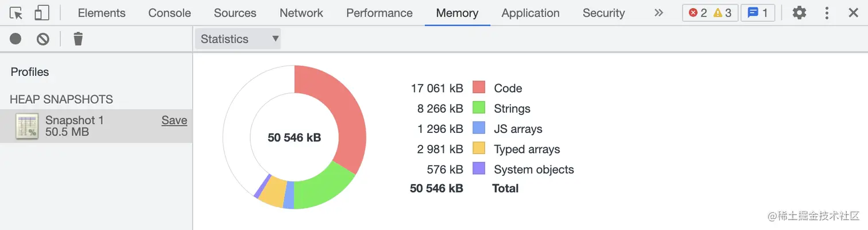Viewport: 868px width, 230px height.
Task: Click the clear all profiles icon
Action: (x=43, y=39)
